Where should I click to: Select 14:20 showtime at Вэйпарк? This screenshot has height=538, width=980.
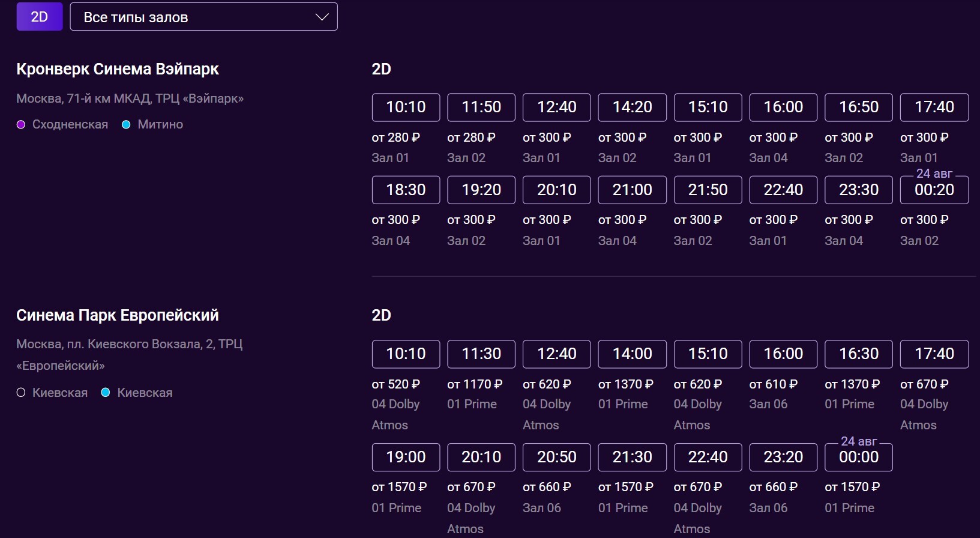point(633,107)
